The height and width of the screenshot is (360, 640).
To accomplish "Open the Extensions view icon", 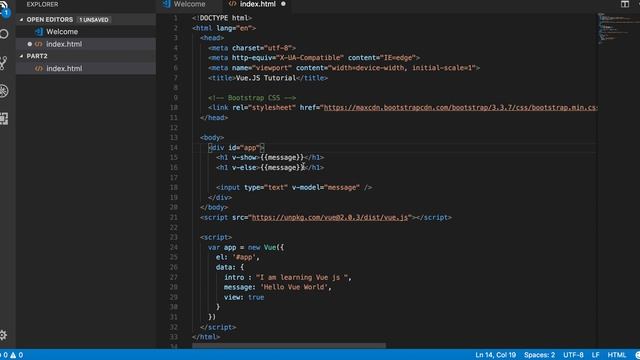I will (x=4, y=119).
